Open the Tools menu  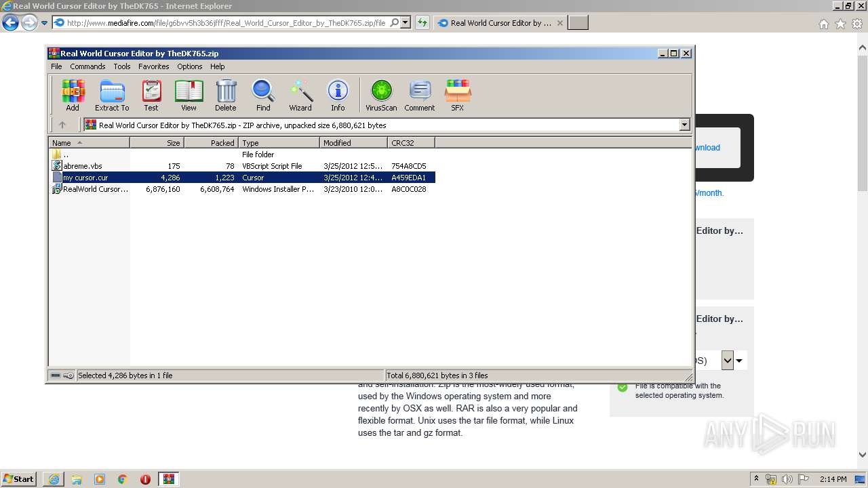(x=122, y=66)
